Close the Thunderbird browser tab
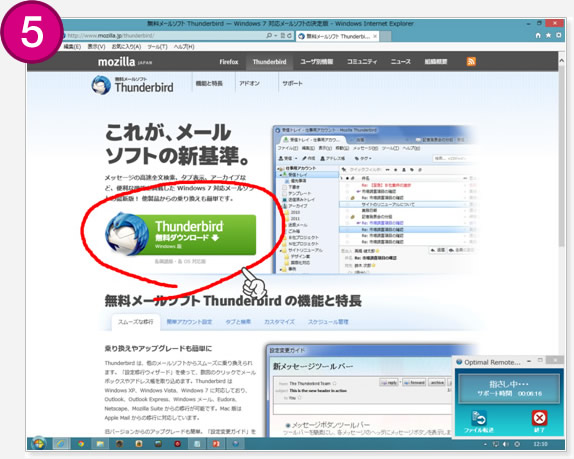This screenshot has width=574, height=459. 375,36
